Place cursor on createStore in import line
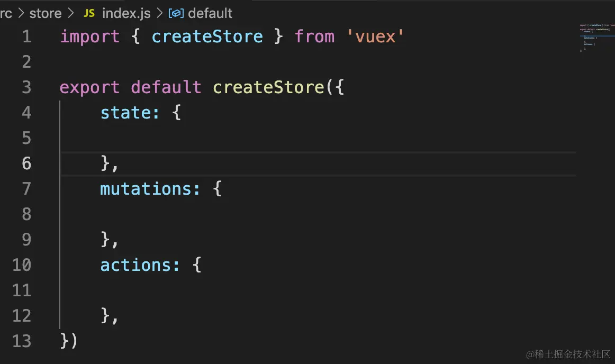615x364 pixels. click(207, 37)
